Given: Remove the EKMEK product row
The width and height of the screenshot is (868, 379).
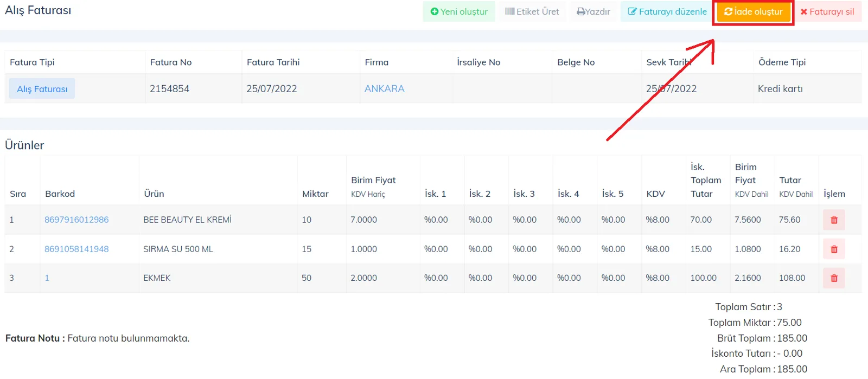Looking at the screenshot, I should (834, 278).
